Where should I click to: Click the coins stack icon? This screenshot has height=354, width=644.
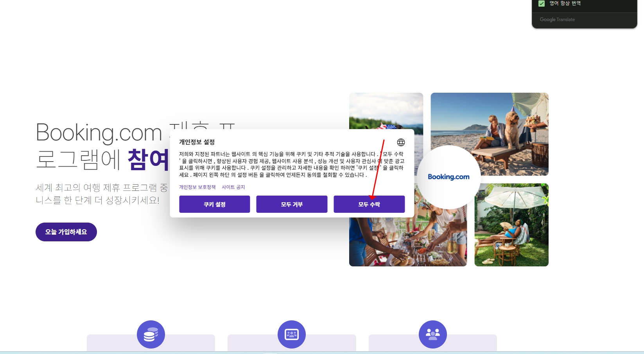point(151,334)
